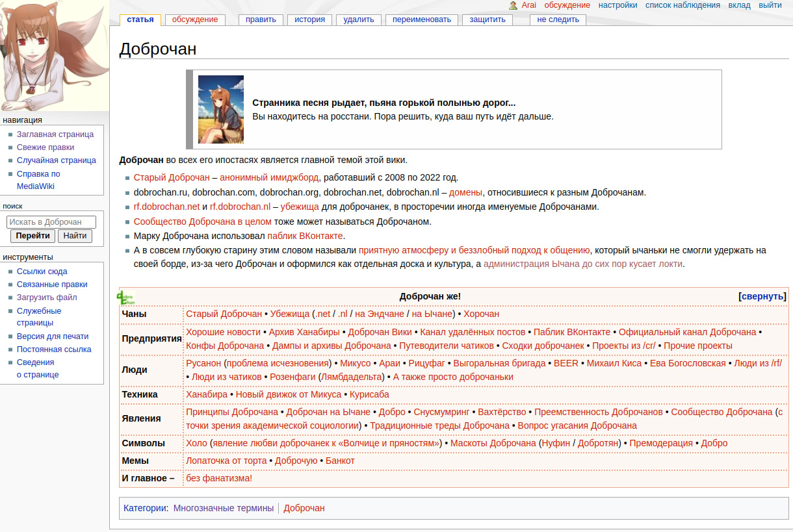Open the убежища link in the article list

(300, 207)
